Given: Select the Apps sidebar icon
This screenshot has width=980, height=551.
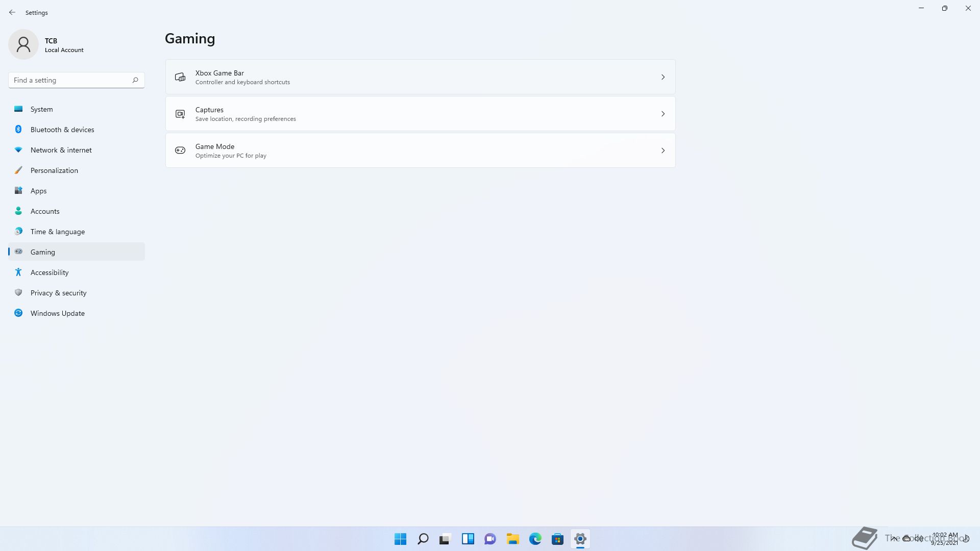Looking at the screenshot, I should (x=18, y=191).
